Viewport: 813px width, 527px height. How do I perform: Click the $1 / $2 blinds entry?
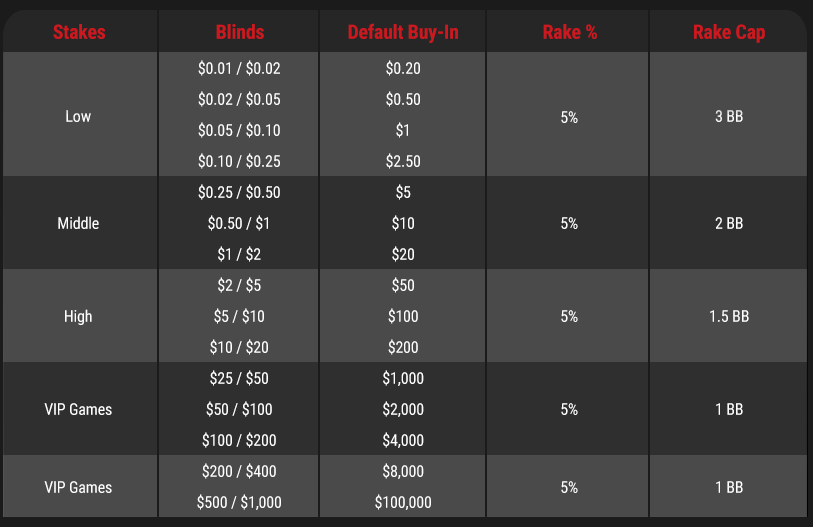point(239,254)
